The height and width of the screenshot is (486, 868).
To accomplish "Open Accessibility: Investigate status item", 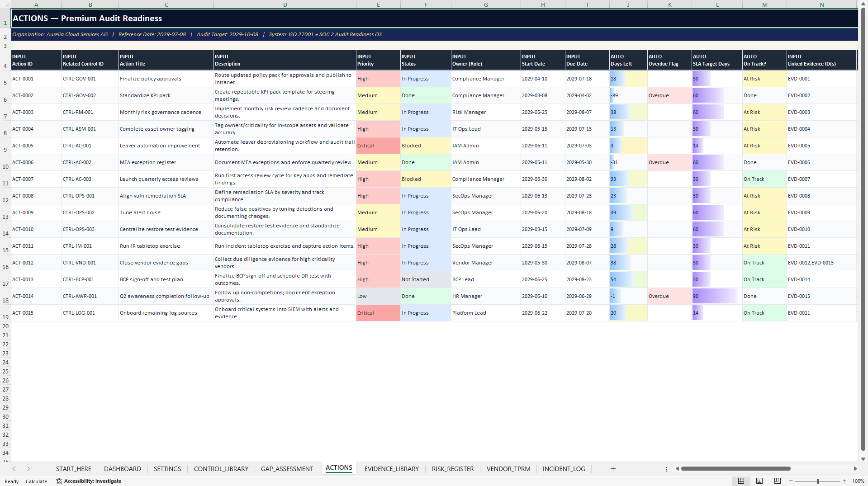I will click(x=89, y=481).
